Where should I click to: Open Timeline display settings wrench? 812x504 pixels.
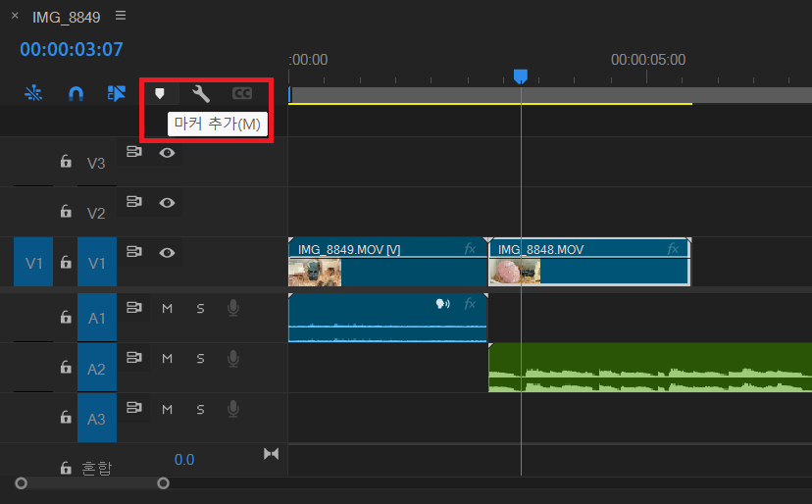pos(201,94)
